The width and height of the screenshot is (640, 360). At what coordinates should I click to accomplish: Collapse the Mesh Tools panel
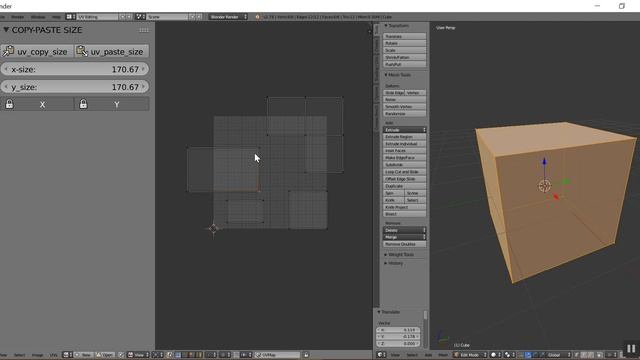click(386, 75)
